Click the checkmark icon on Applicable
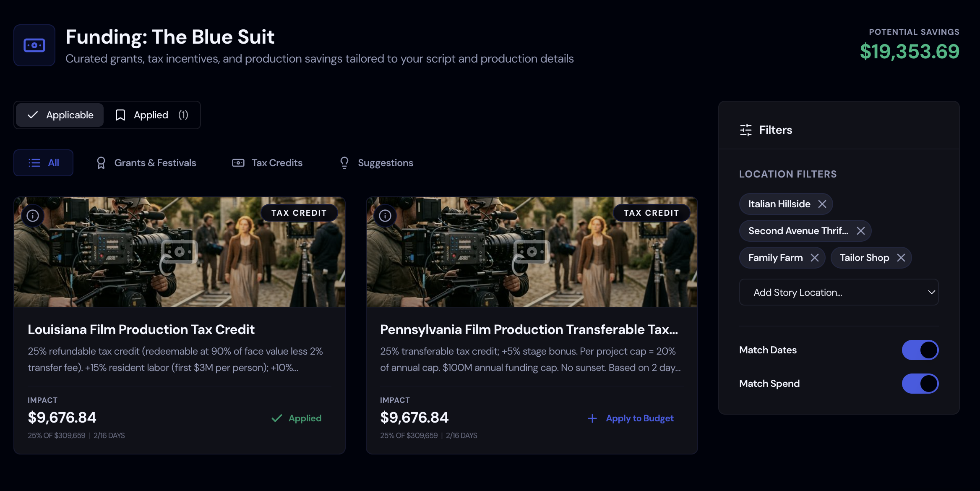This screenshot has height=491, width=980. pyautogui.click(x=33, y=115)
